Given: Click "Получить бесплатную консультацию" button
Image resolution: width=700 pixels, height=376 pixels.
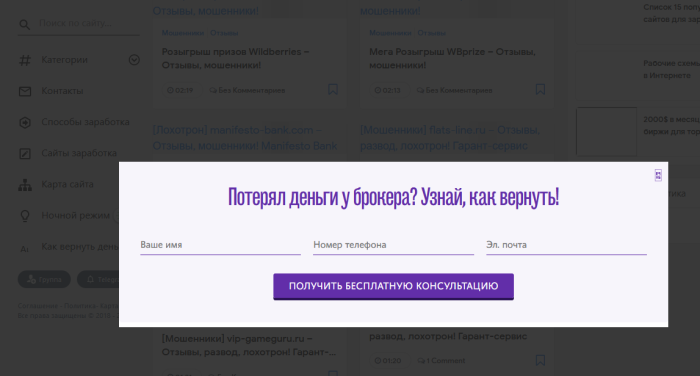Looking at the screenshot, I should (393, 286).
